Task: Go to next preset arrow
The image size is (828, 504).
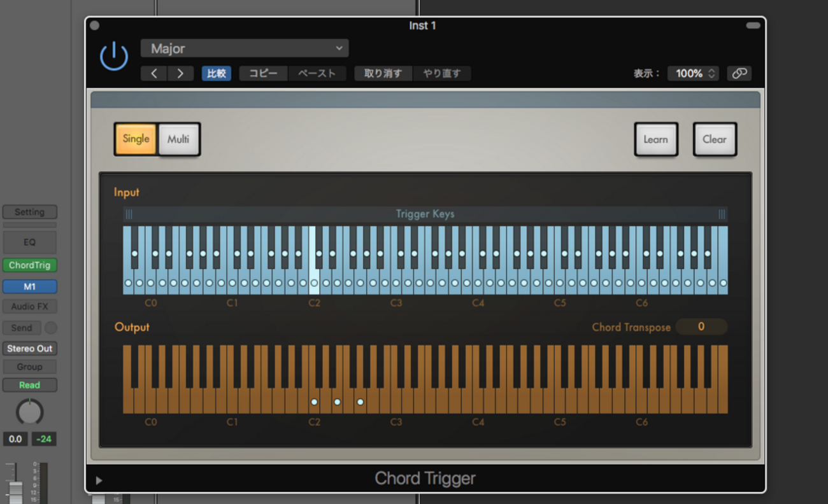Action: (x=180, y=73)
